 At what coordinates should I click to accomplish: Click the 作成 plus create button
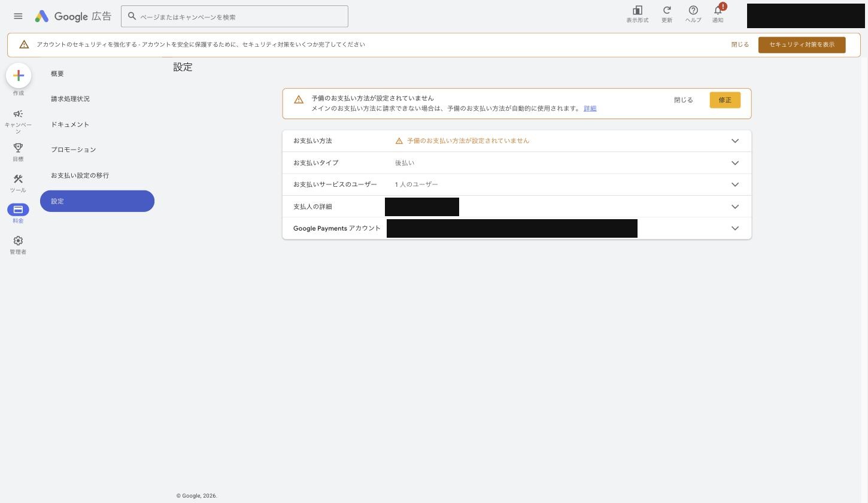[x=19, y=75]
